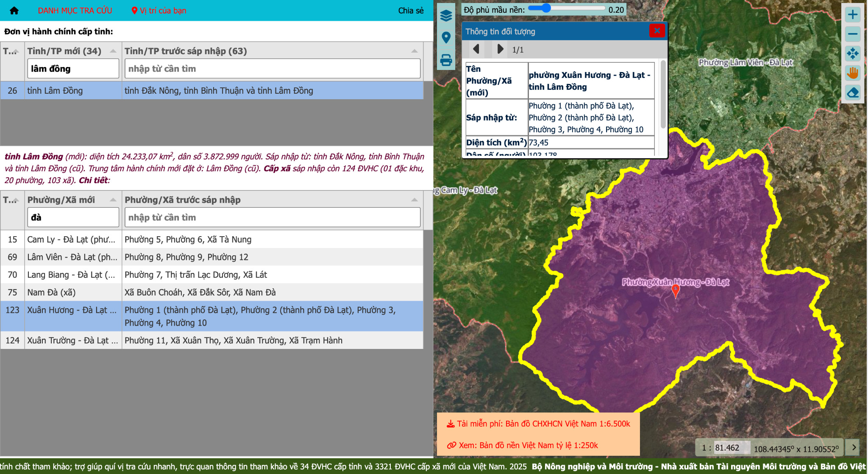Select the Xuân Hương - Đà Lạt row
Viewport: 868px width, 474px height.
(x=212, y=316)
